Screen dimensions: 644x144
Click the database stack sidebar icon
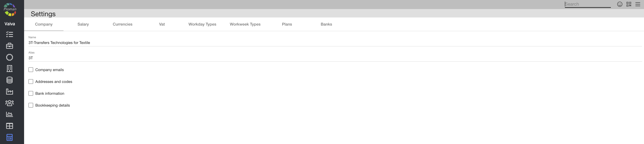(10, 80)
